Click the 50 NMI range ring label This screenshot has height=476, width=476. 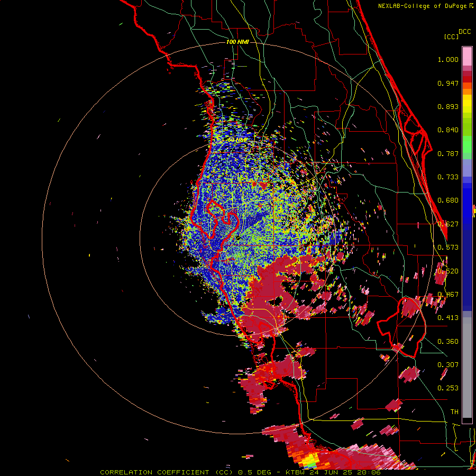(x=237, y=140)
